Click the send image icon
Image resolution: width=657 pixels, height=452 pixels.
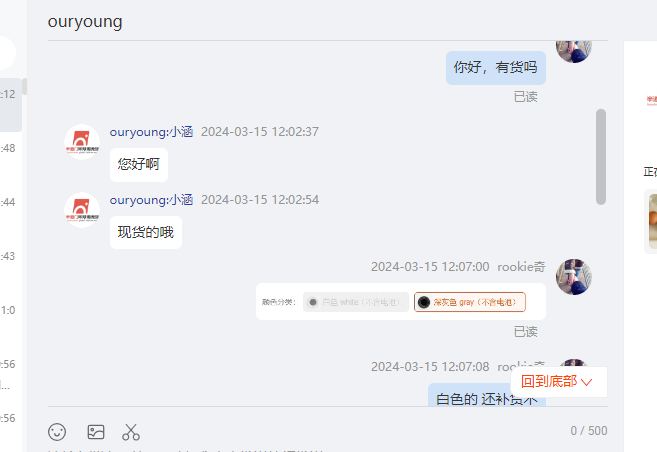(96, 432)
